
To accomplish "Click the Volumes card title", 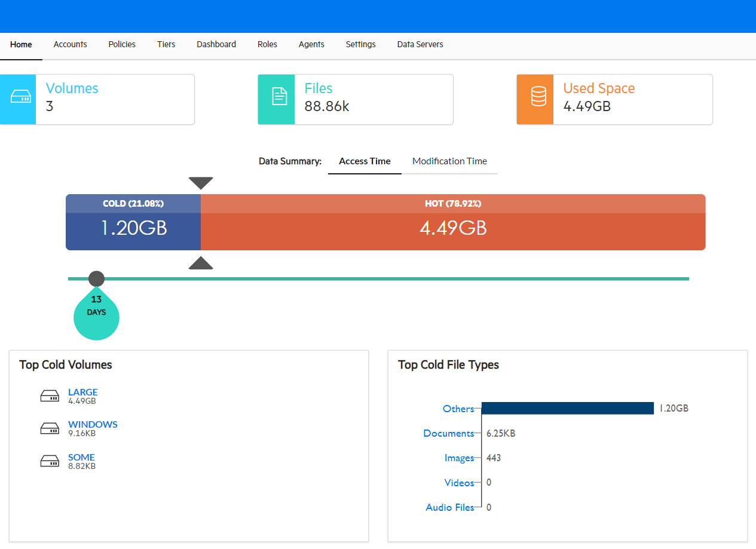I will [72, 88].
